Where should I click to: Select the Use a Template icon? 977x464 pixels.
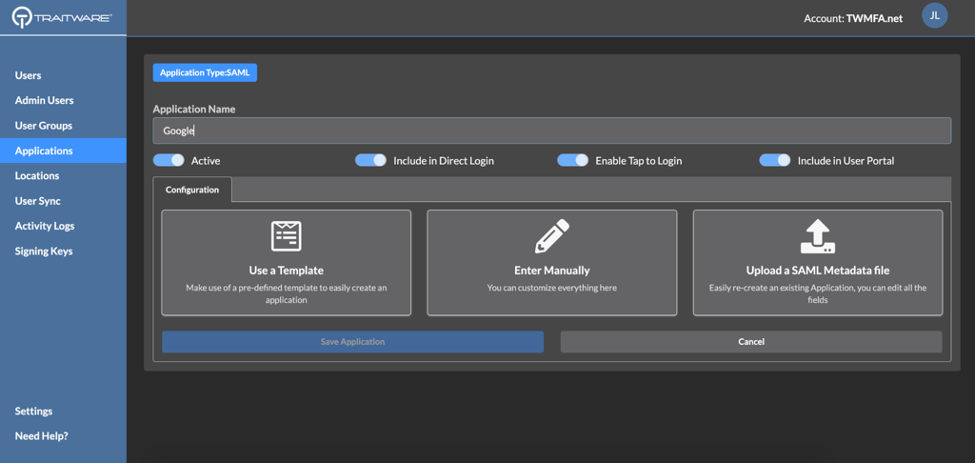coord(286,237)
